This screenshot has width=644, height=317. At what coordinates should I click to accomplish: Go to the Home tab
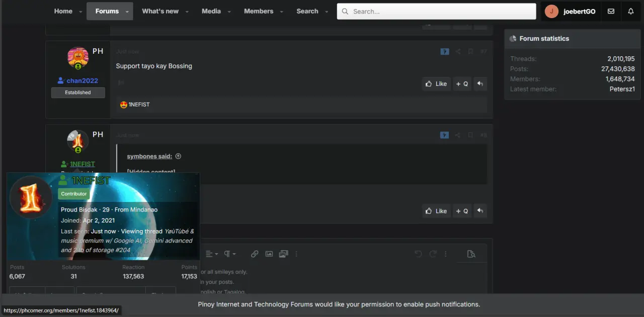pos(63,11)
